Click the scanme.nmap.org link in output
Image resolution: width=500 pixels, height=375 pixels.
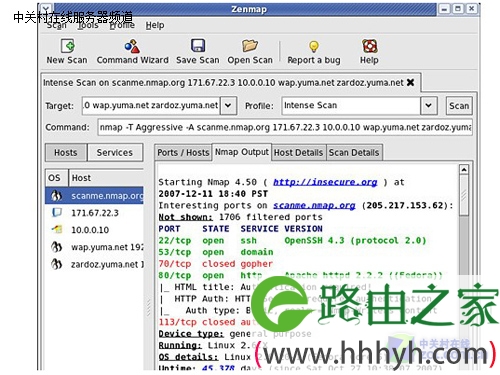[314, 205]
